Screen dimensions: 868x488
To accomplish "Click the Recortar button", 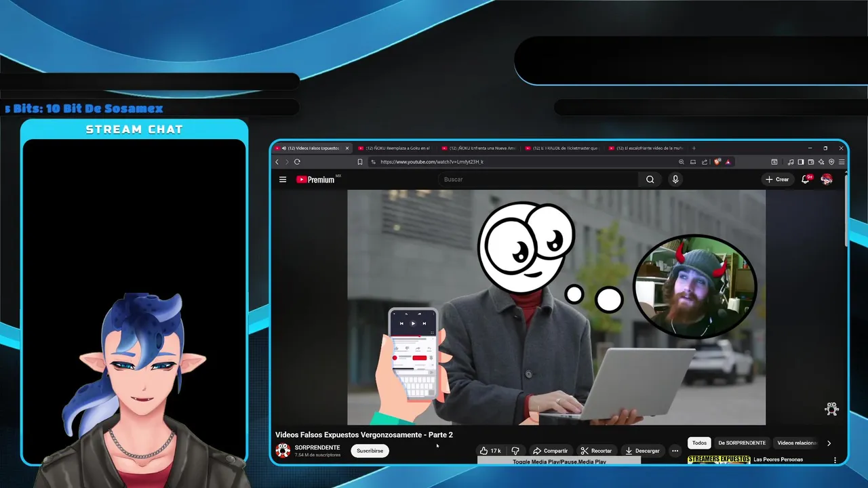I will point(597,451).
